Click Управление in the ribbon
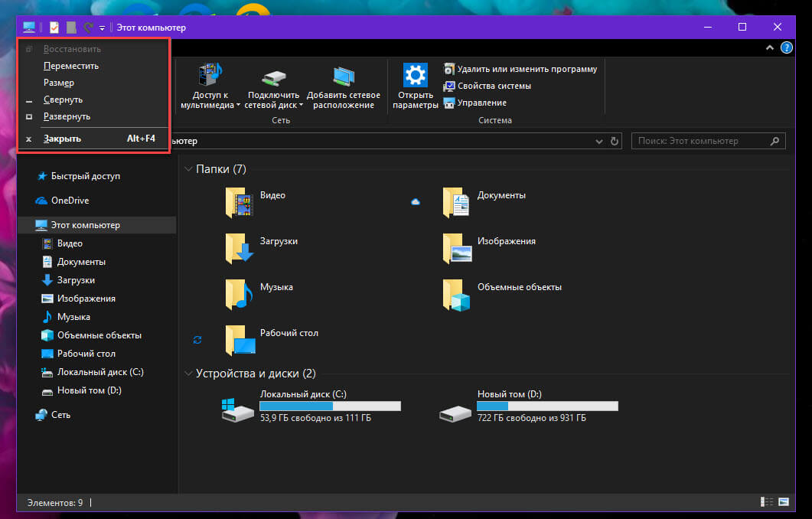Viewport: 812px width, 519px height. 474,103
